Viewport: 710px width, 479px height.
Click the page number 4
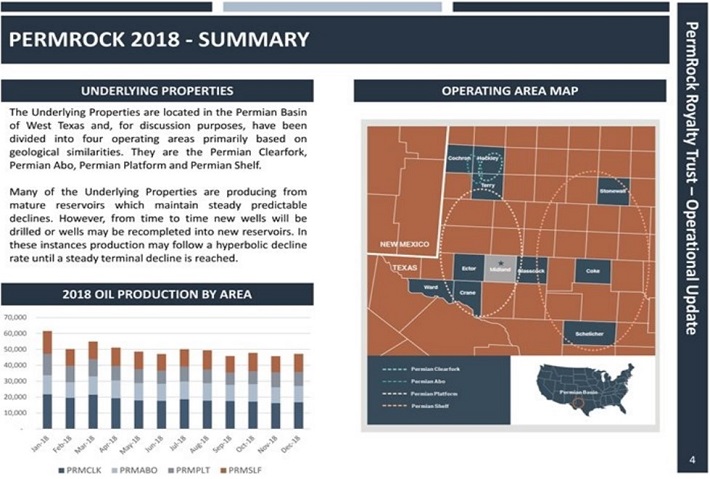coord(692,460)
